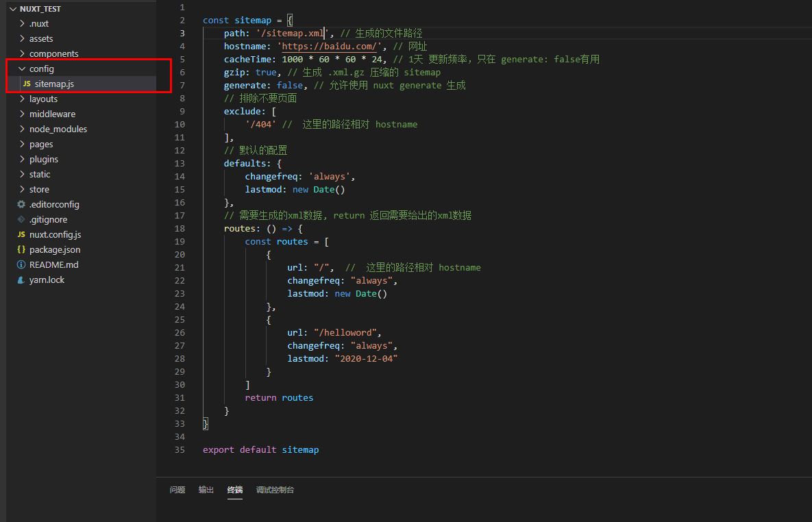
Task: Expand the static folder chevron
Action: coord(22,173)
